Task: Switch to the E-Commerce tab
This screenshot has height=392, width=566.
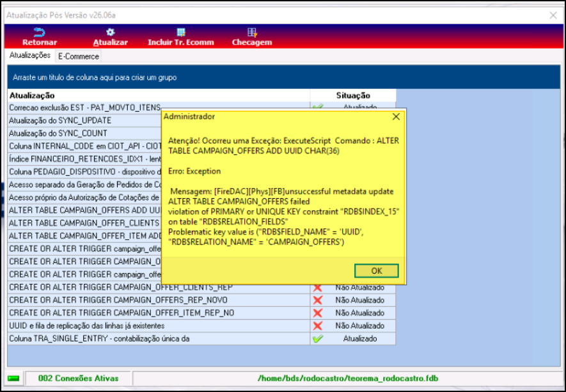Action: pos(78,56)
